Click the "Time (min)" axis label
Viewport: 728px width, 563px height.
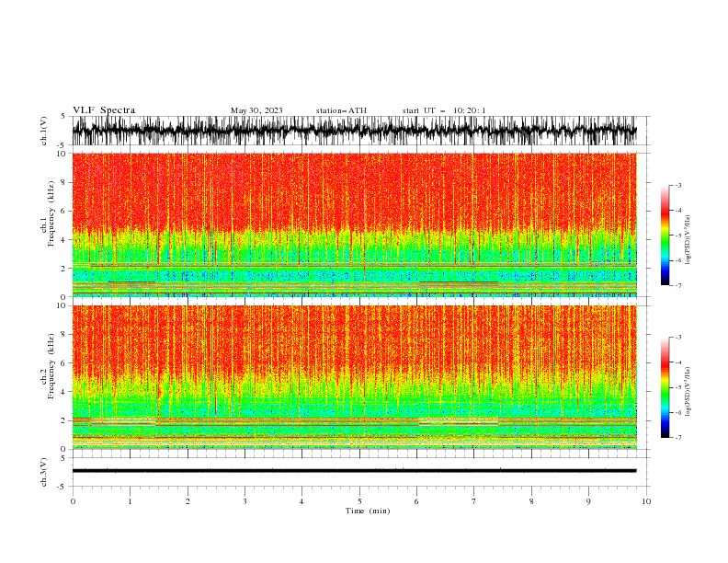[368, 511]
